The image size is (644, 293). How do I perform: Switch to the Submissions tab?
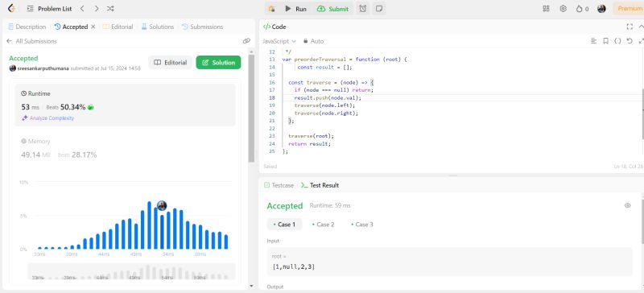(x=203, y=27)
